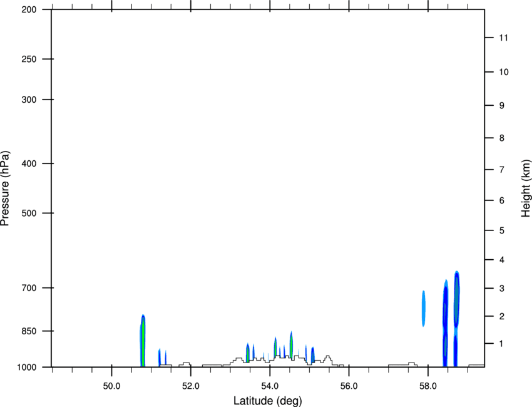The height and width of the screenshot is (407, 532).
Task: Click the green-cored column near latitude 50.8
Action: (x=143, y=341)
